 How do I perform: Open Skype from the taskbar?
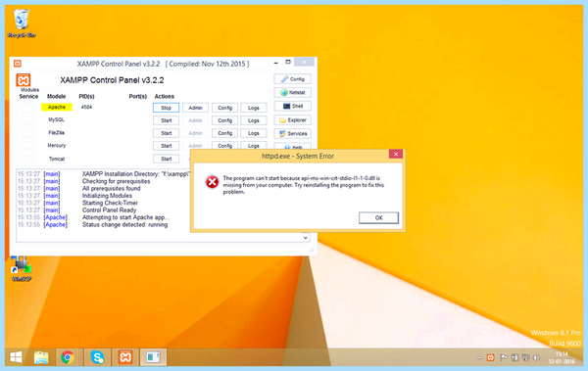click(97, 357)
